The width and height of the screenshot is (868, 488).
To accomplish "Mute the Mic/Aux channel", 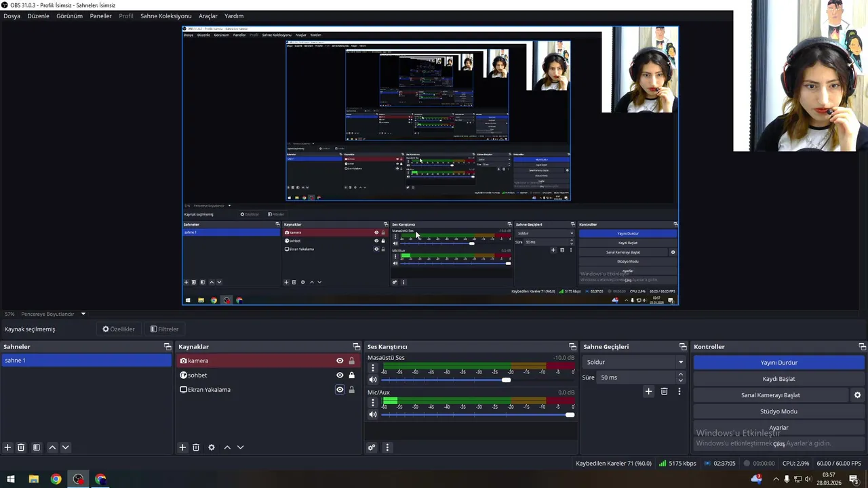I will coord(372,414).
